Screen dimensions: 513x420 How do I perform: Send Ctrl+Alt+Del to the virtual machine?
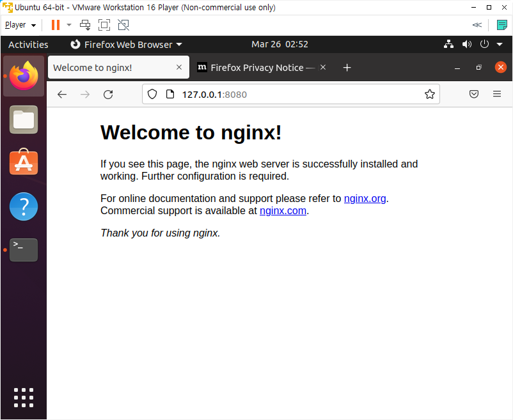(x=85, y=25)
